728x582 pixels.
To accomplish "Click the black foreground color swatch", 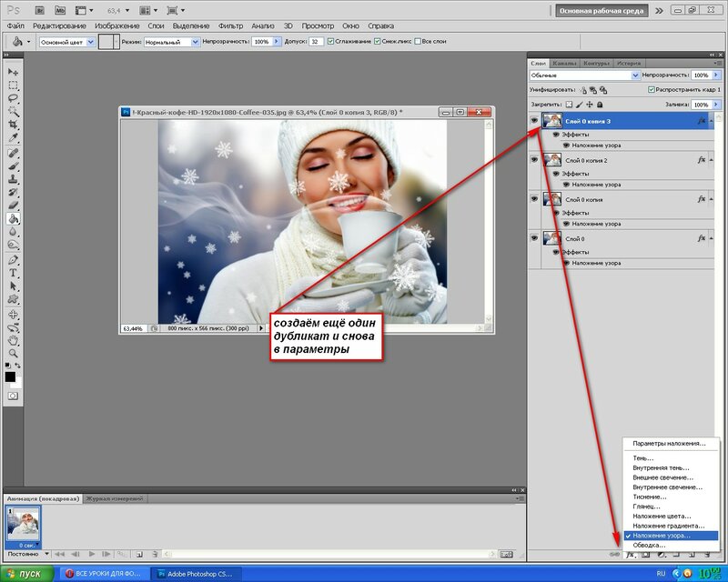I will pyautogui.click(x=10, y=376).
